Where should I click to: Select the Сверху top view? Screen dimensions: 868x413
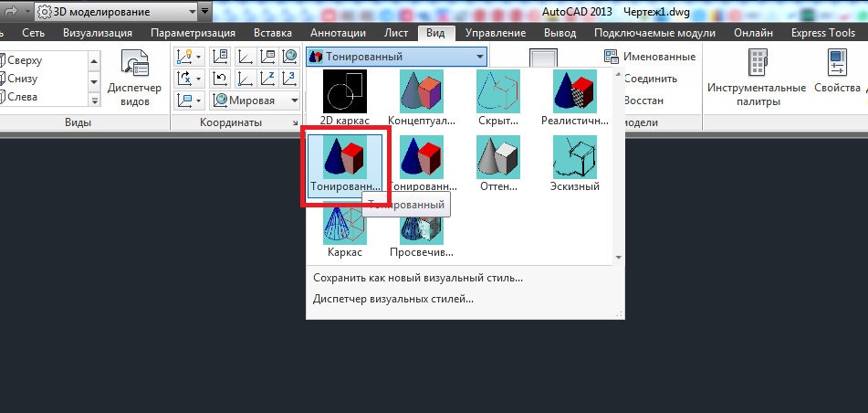coord(27,59)
